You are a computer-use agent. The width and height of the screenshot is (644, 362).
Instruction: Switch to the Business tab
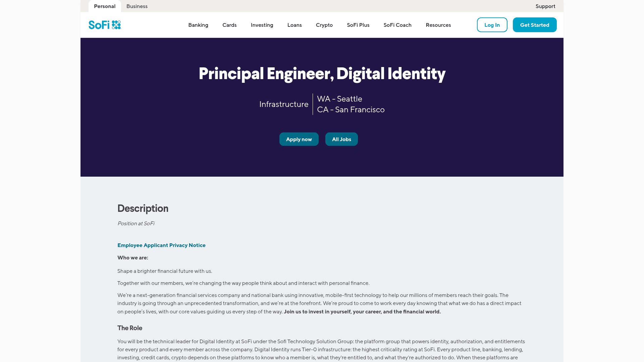pyautogui.click(x=137, y=6)
